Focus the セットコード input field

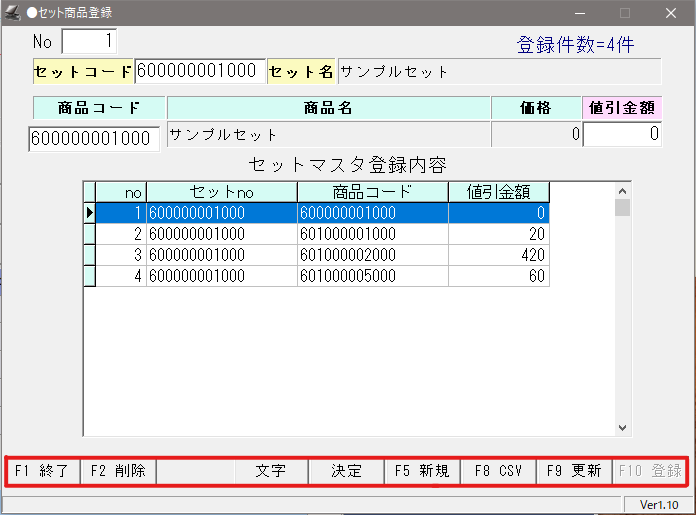(x=200, y=72)
